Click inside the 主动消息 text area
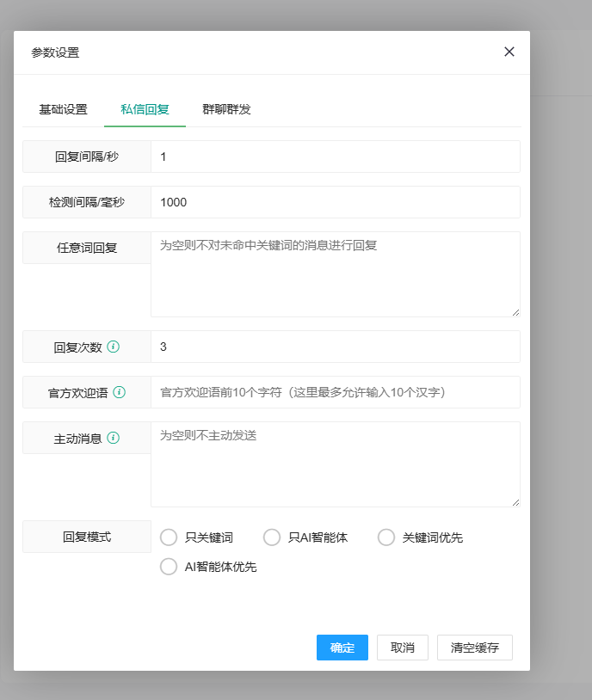Screen dimensions: 592x700 [335, 464]
